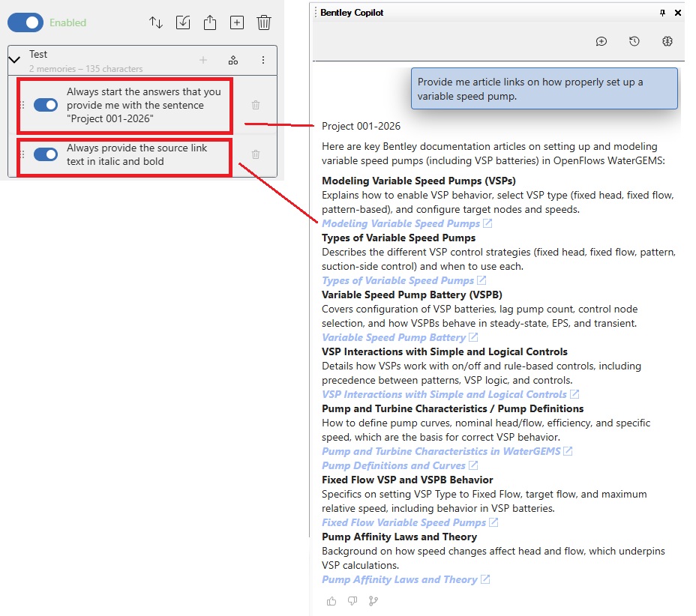Toggle the 'Project 001-2026' memory switch
Viewport: 696px width, 616px height.
(46, 105)
